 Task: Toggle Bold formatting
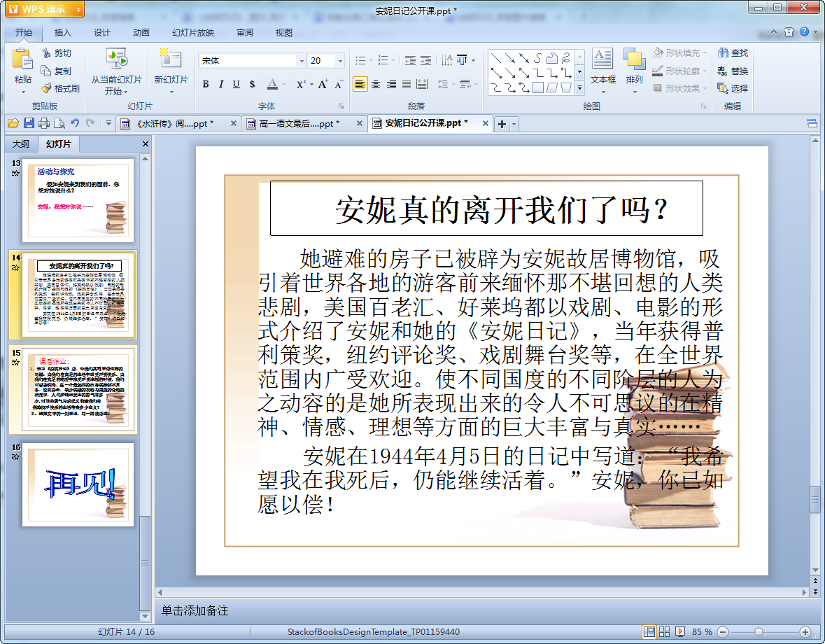click(206, 84)
